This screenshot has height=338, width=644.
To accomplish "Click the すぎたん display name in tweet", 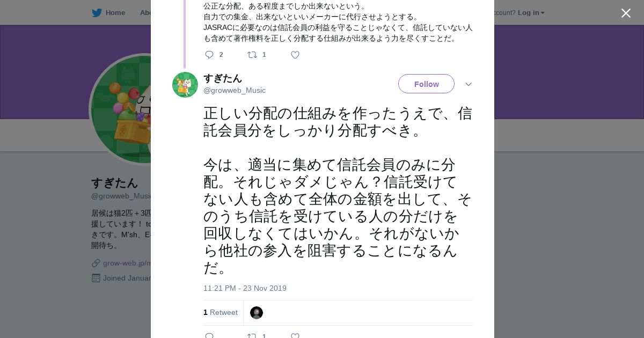I will point(223,78).
